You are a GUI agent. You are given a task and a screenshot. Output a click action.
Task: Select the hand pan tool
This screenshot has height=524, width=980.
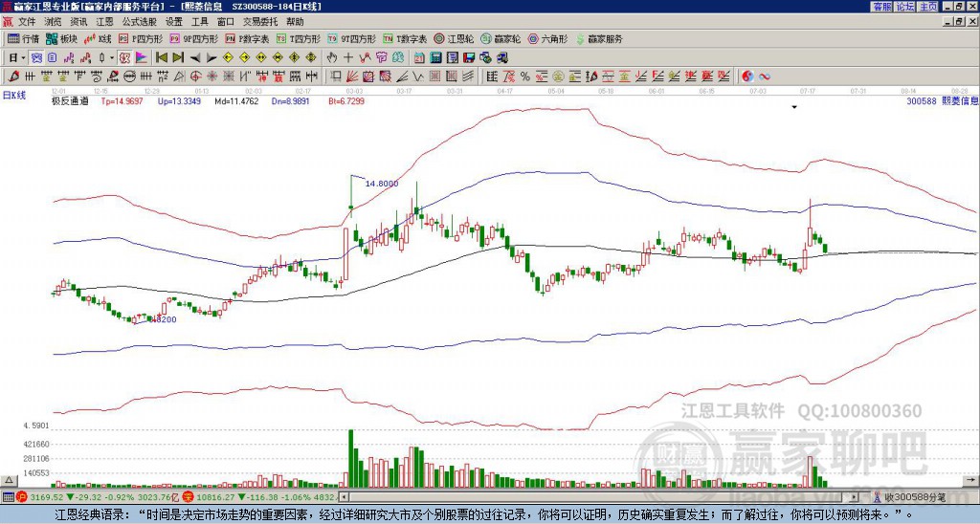point(331,58)
